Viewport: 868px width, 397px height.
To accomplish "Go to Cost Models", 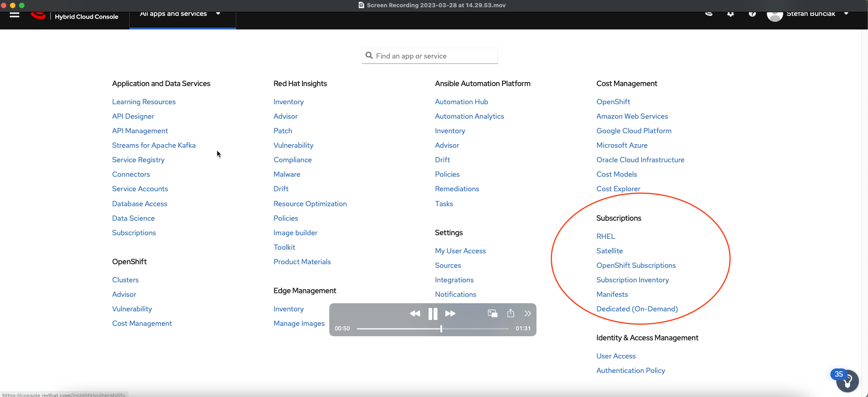I will (x=617, y=174).
